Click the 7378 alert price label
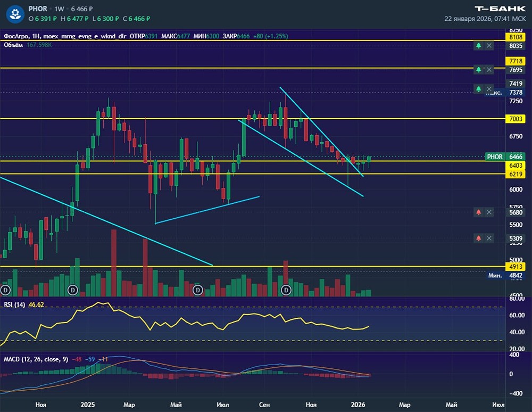 [x=516, y=92]
